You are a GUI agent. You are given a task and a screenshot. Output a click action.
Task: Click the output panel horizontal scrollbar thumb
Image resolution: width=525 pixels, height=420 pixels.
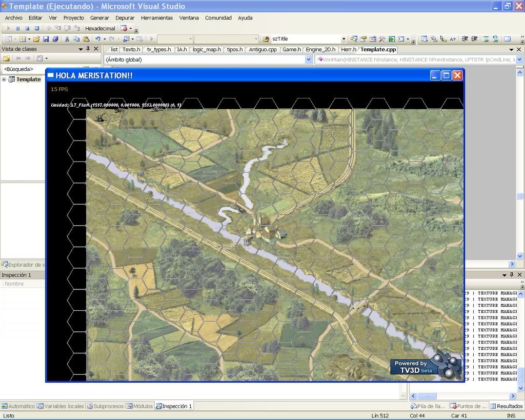coord(427,396)
